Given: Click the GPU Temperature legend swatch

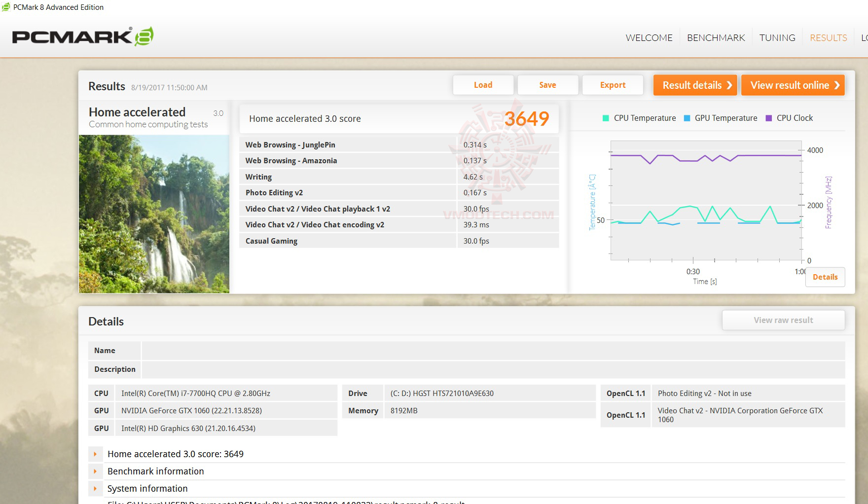Looking at the screenshot, I should pos(687,118).
